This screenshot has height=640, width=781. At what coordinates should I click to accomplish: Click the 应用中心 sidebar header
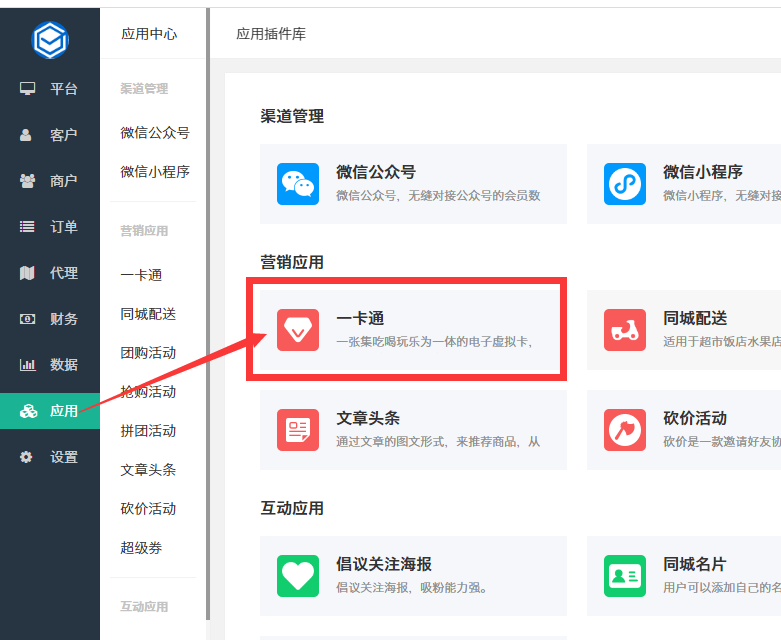click(x=149, y=34)
